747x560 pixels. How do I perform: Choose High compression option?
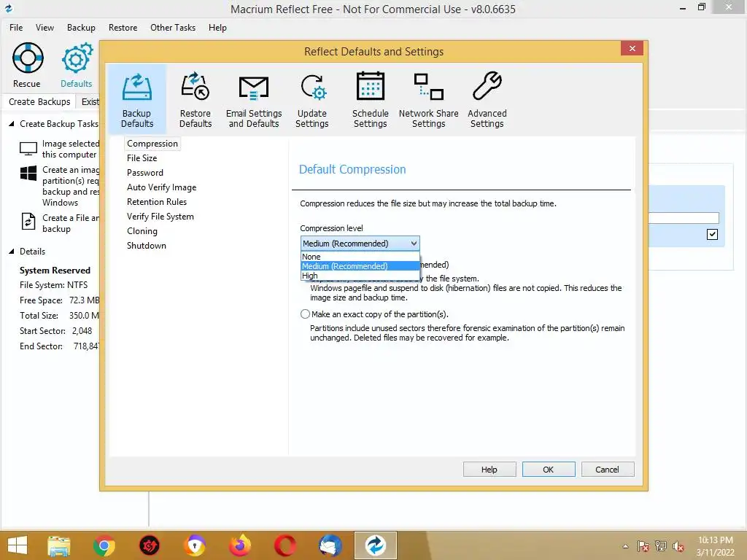(x=360, y=276)
